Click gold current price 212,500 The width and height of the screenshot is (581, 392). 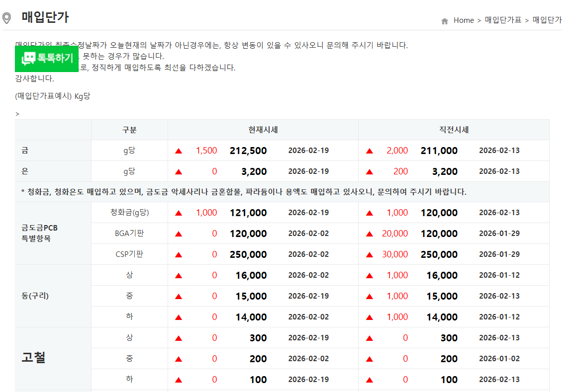pos(248,151)
